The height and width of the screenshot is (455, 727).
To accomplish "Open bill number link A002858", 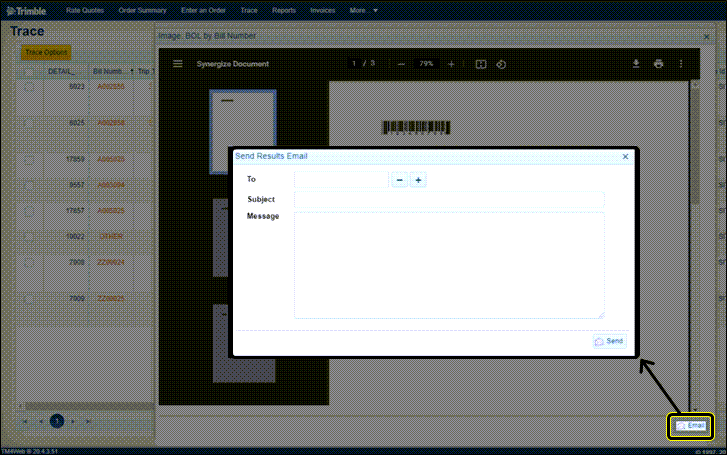I will point(111,123).
